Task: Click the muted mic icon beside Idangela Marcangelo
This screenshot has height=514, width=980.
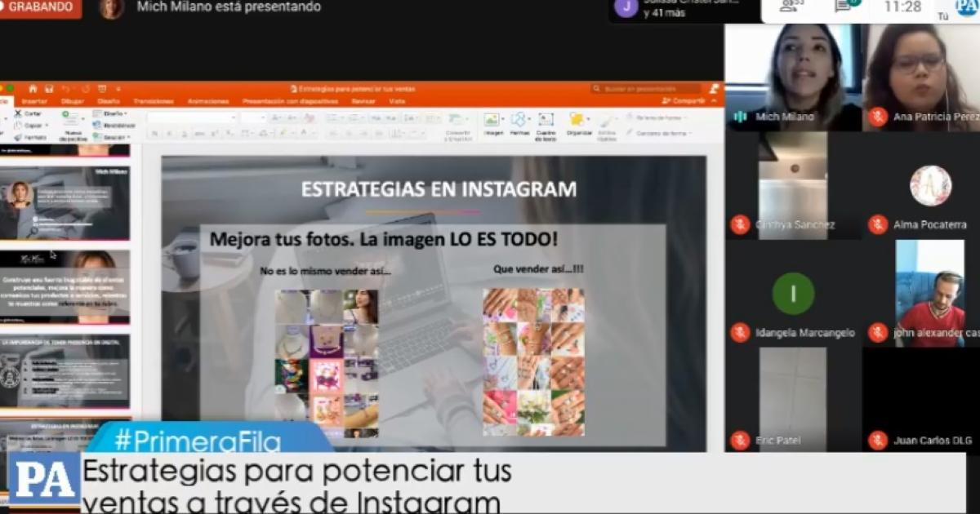Action: [741, 333]
